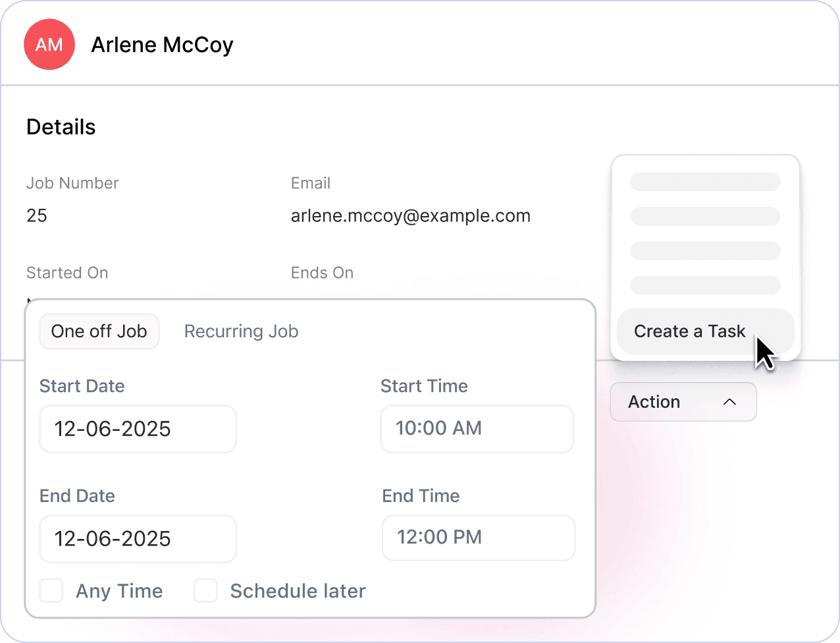Screen dimensions: 840x643
Task: Click the upward chevron on Action button
Action: click(729, 402)
